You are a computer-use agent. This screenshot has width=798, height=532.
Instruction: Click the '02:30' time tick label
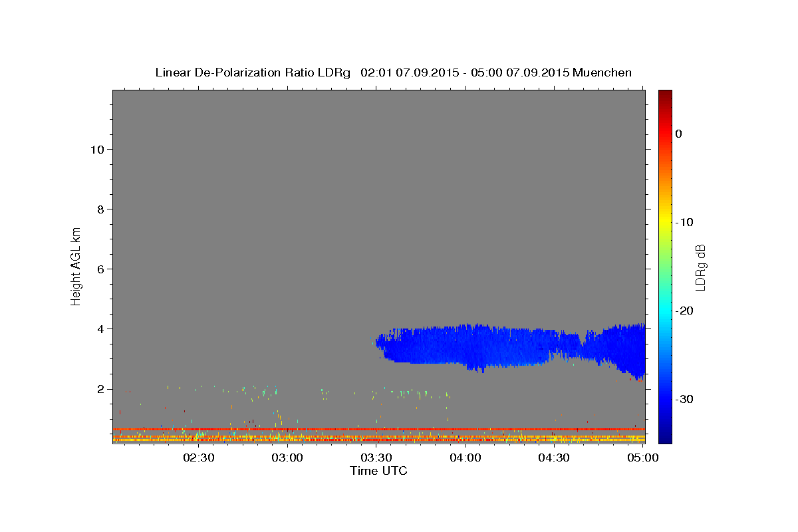pyautogui.click(x=199, y=458)
